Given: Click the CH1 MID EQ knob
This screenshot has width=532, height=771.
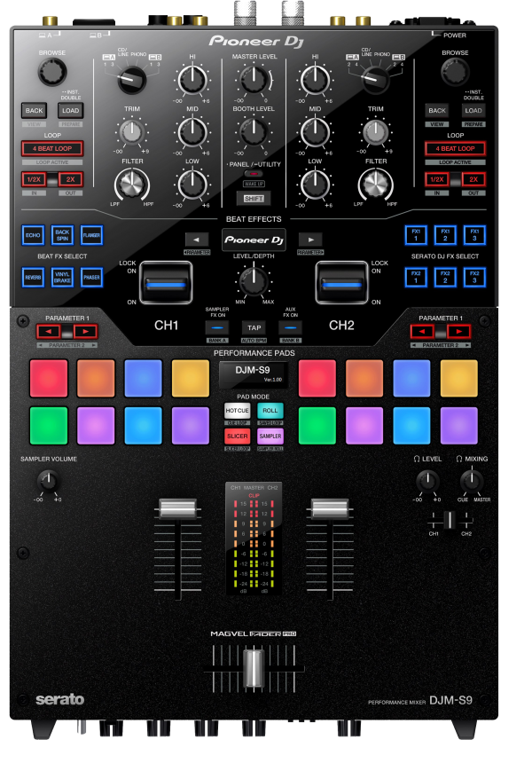Looking at the screenshot, I should 192,132.
